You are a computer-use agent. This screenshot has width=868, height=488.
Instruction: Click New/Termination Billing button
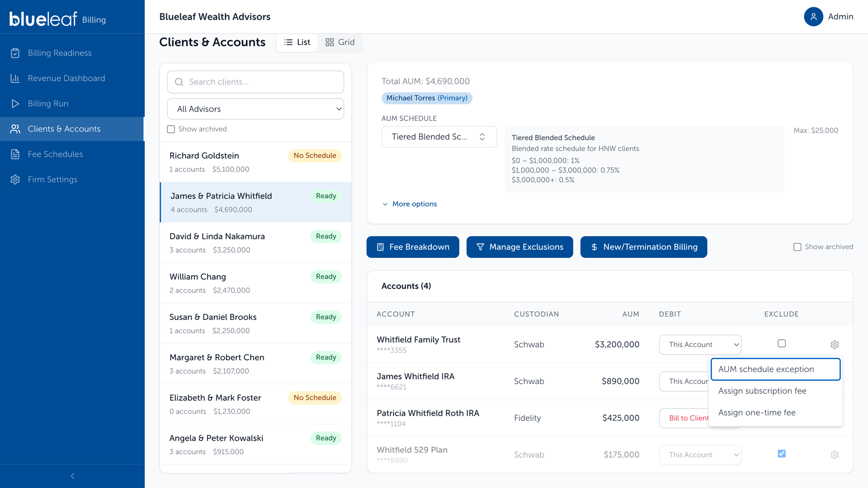coord(644,247)
